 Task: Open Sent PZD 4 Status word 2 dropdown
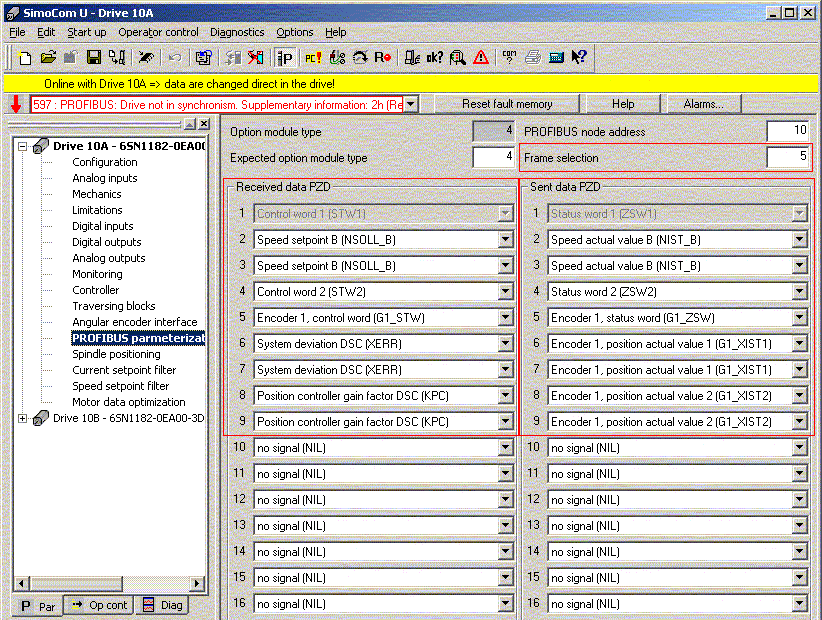(x=799, y=292)
